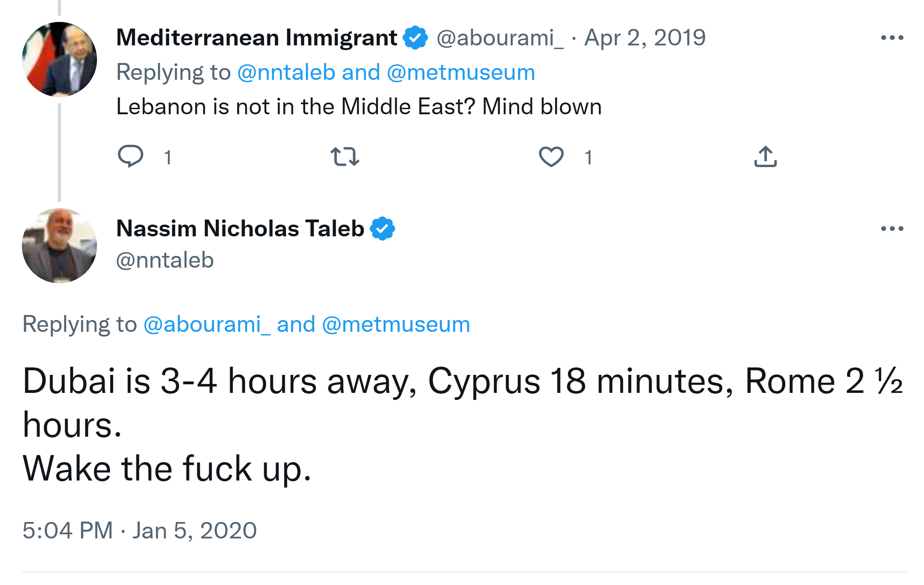Click the 5:04 PM · Jan 5, 2020 timestamp

tap(140, 531)
